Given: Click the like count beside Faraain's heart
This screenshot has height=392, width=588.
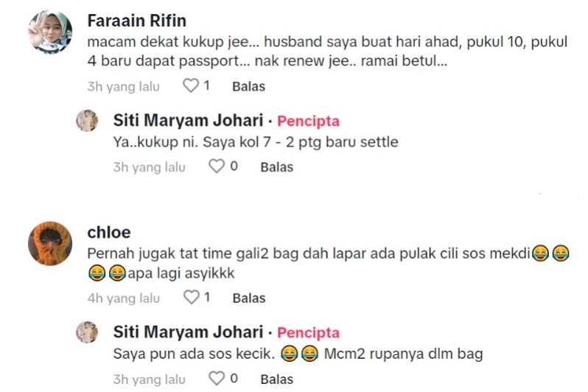Looking at the screenshot, I should pyautogui.click(x=206, y=86).
